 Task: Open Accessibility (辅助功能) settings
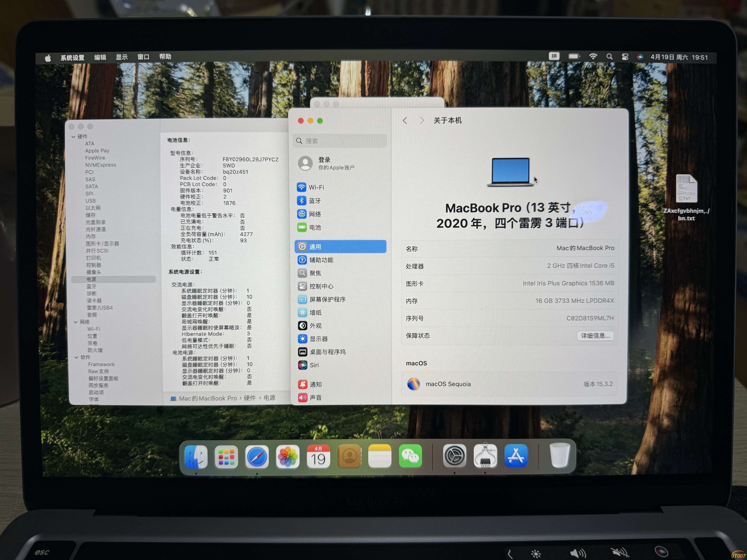340,260
